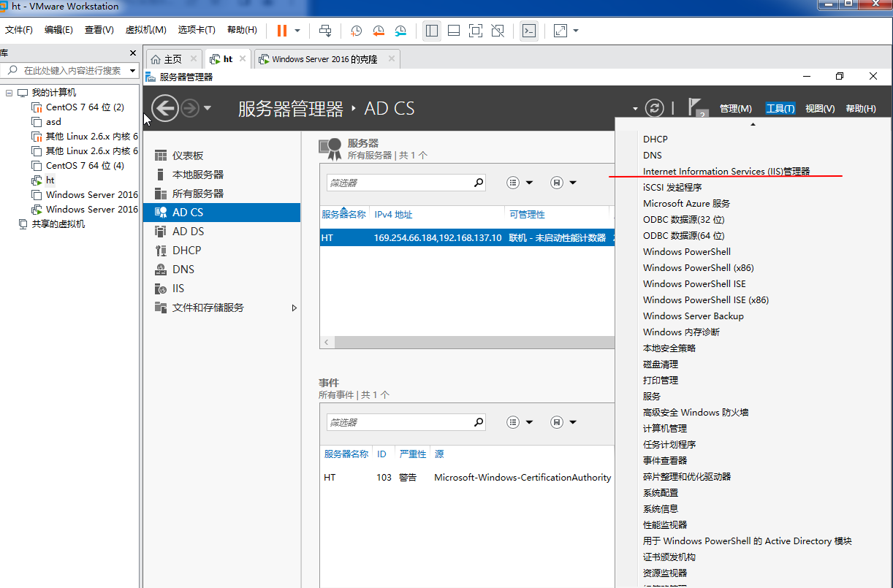The width and height of the screenshot is (893, 588).
Task: Close the ht tab
Action: point(243,59)
